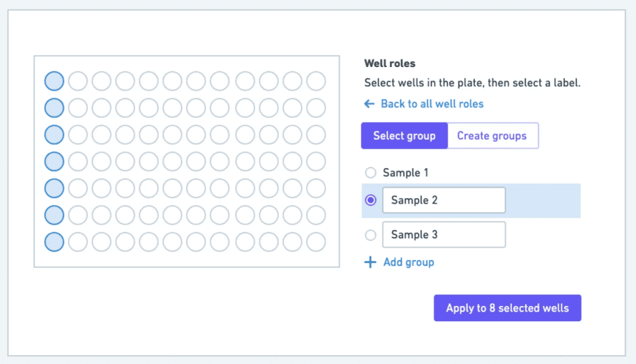Apply to 8 selected wells

coord(507,308)
